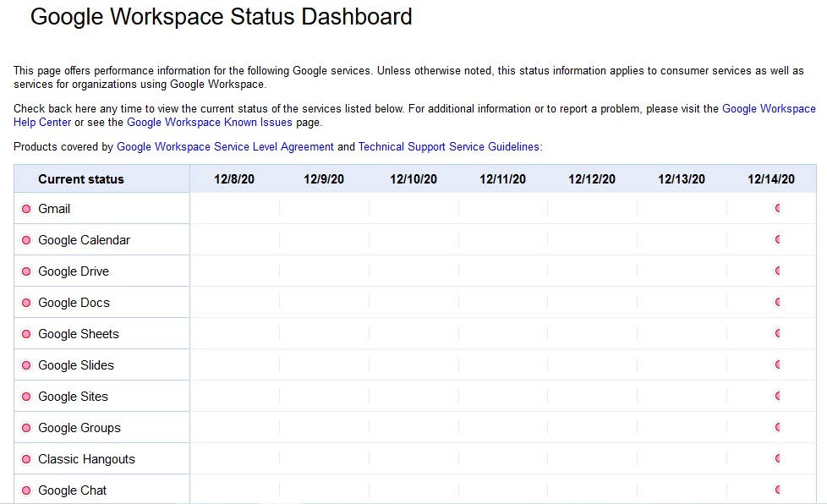827x504 pixels.
Task: Open the Google Sites 12/14/20 incident marker
Action: [x=777, y=396]
